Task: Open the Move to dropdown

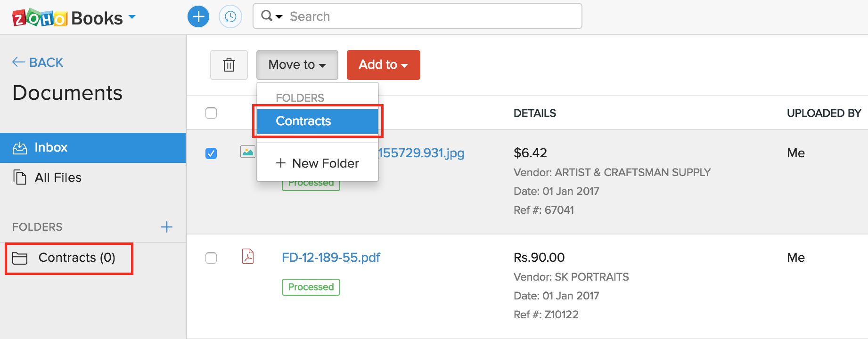Action: coord(297,65)
